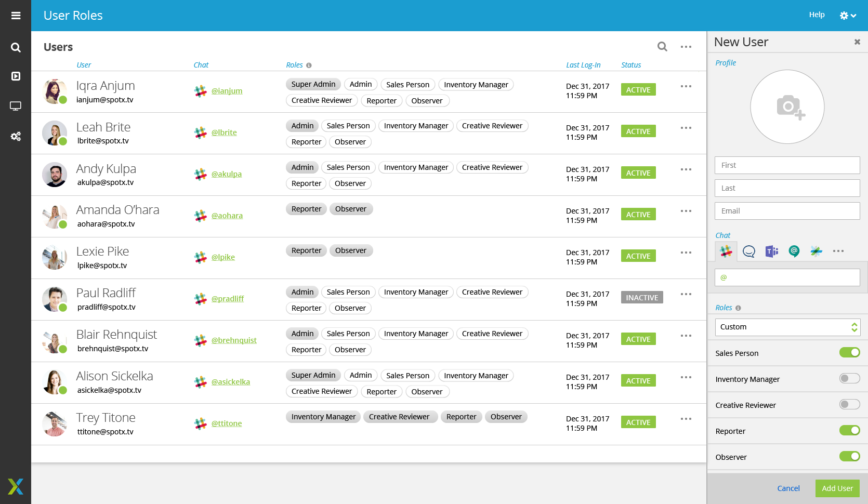Screen dimensions: 868x504
Task: Open the Custom roles dropdown
Action: [787, 327]
